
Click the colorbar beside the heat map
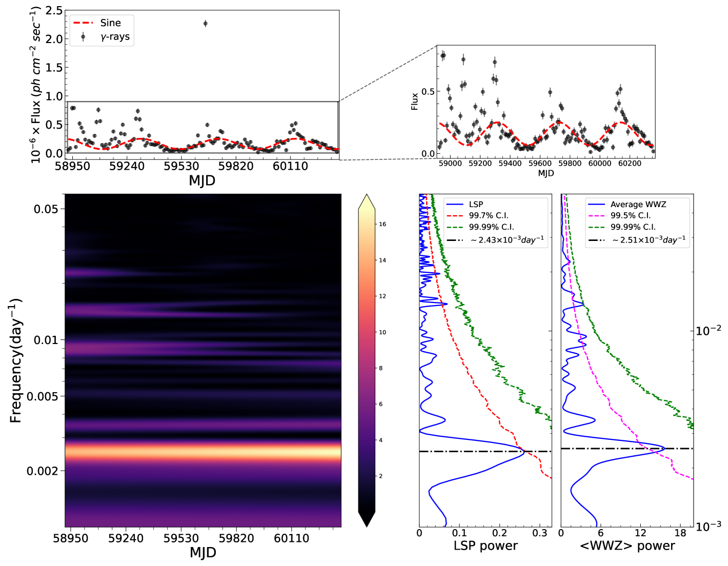click(x=367, y=360)
